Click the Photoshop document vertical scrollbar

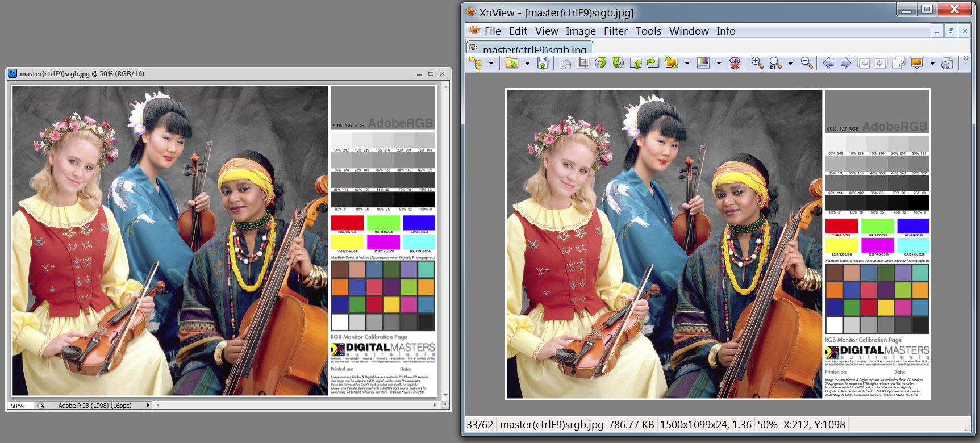tap(445, 239)
